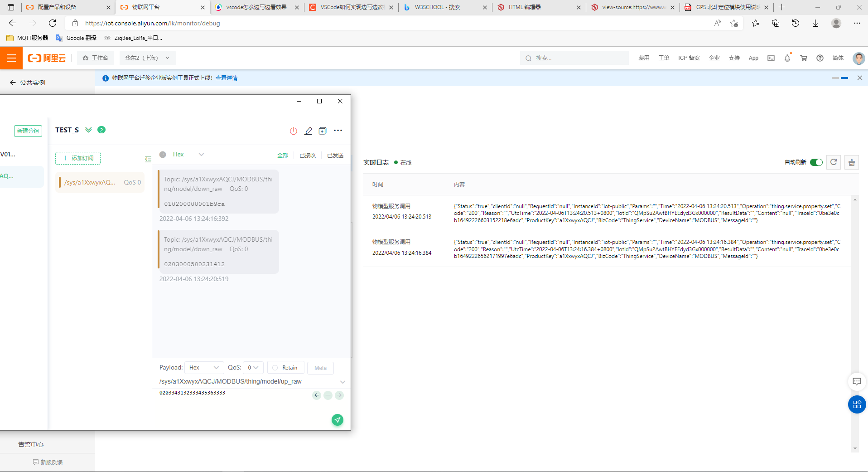This screenshot has width=868, height=472.
Task: Toggle the 自动刷新 auto refresh switch
Action: tap(816, 162)
